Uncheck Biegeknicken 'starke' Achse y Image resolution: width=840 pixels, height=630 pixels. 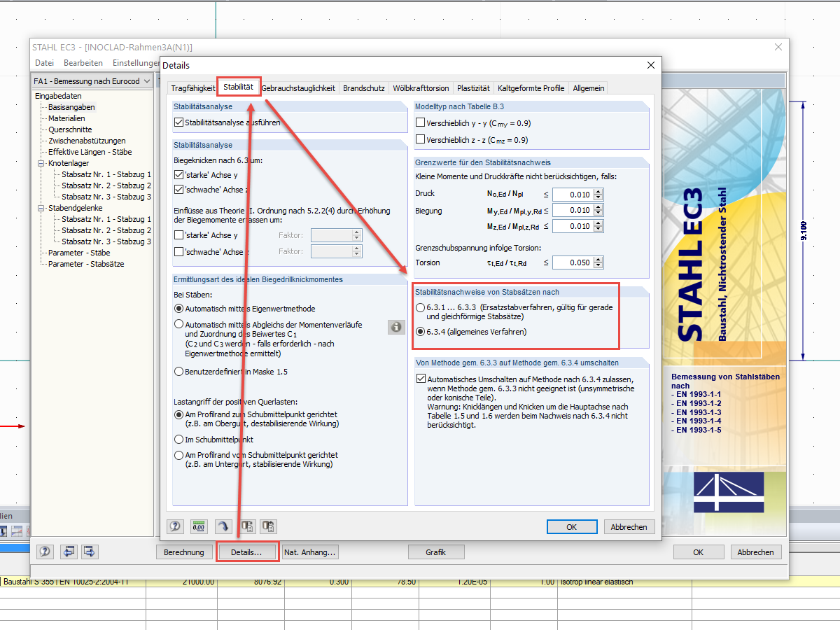[x=178, y=175]
